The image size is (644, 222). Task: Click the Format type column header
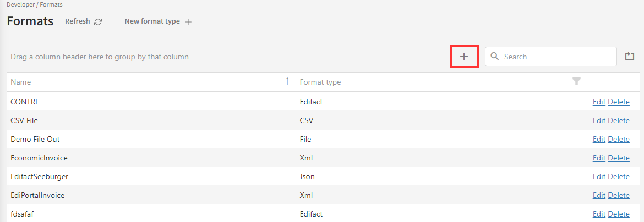click(x=320, y=82)
